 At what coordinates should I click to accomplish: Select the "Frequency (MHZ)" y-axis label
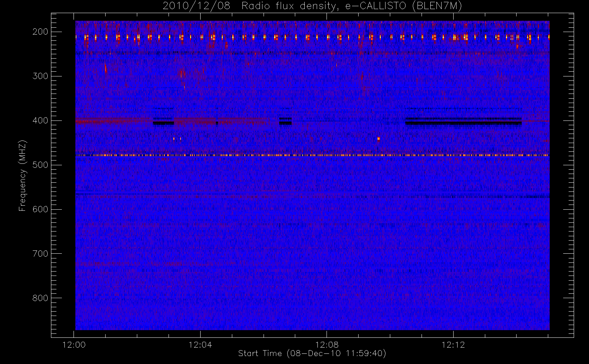point(23,175)
